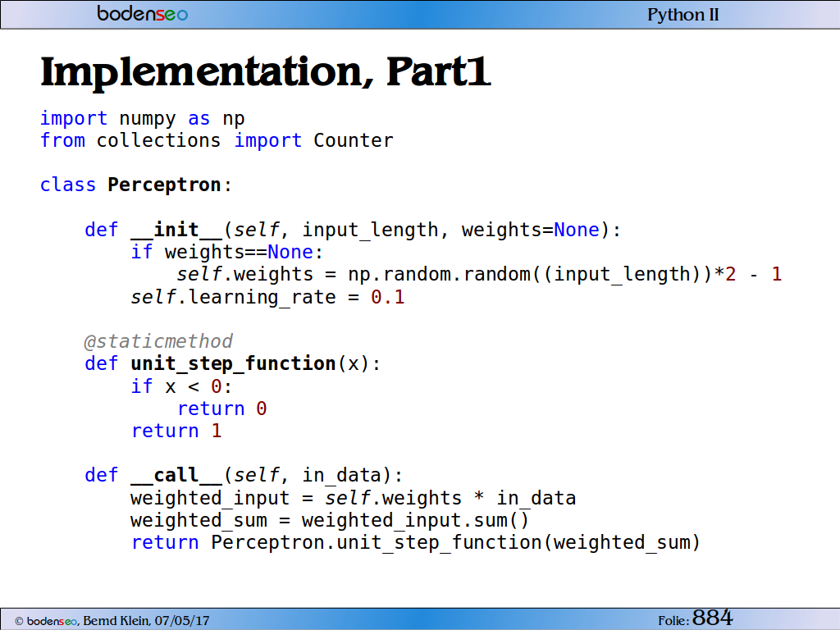Click the 'return 0' line
Viewport: 840px width, 630px height.
coord(222,409)
